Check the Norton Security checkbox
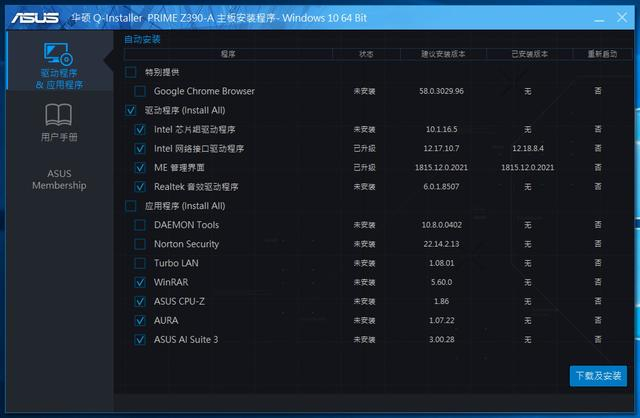 [140, 244]
